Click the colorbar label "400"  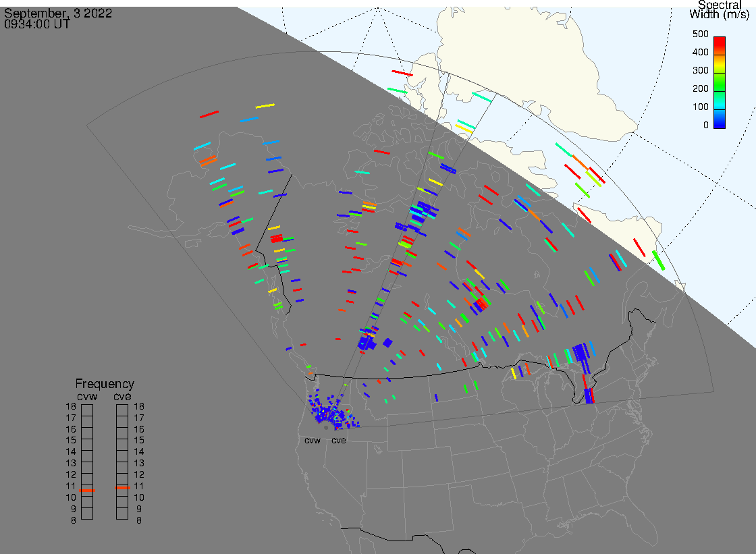(700, 52)
